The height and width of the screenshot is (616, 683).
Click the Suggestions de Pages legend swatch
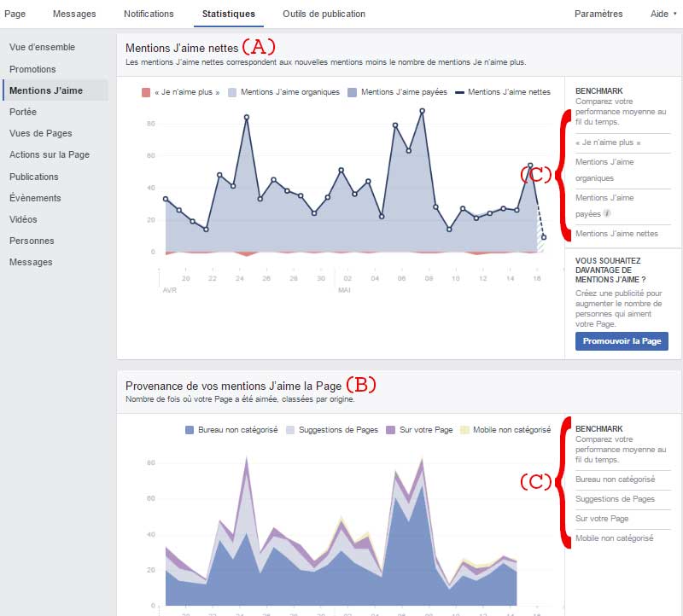[x=290, y=430]
